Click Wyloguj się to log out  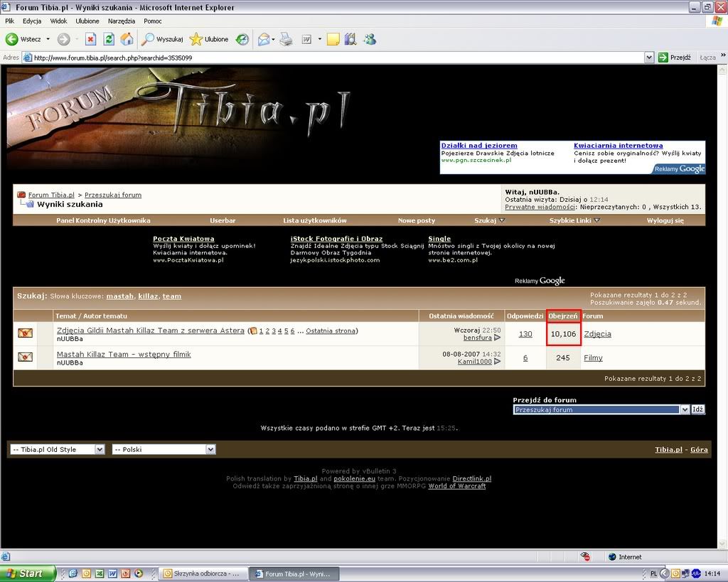665,220
